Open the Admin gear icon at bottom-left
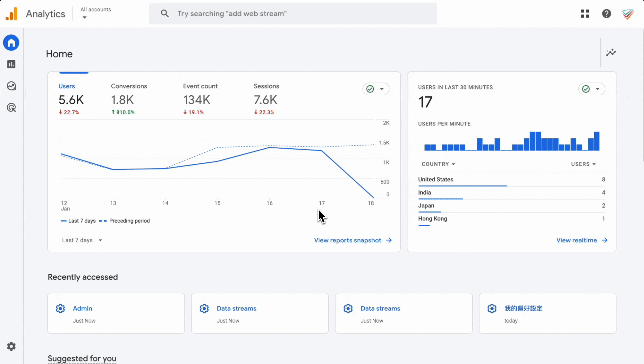The image size is (644, 364). click(x=11, y=346)
